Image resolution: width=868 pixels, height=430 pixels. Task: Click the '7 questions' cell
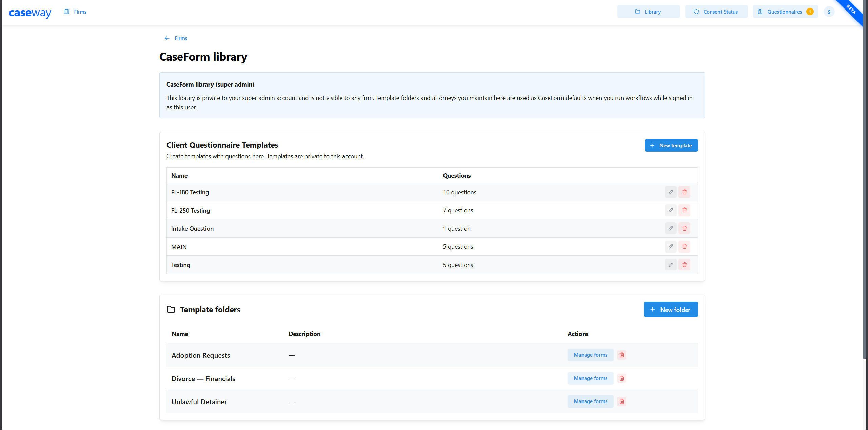coord(458,210)
